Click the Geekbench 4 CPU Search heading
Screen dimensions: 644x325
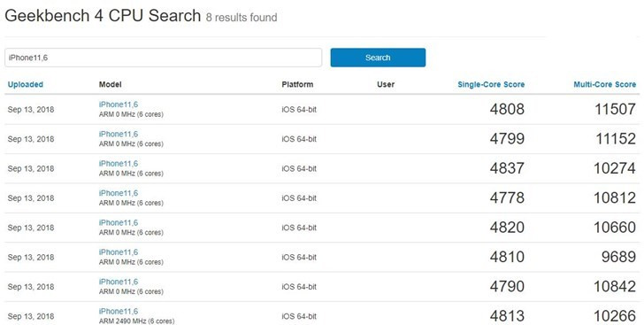(103, 16)
